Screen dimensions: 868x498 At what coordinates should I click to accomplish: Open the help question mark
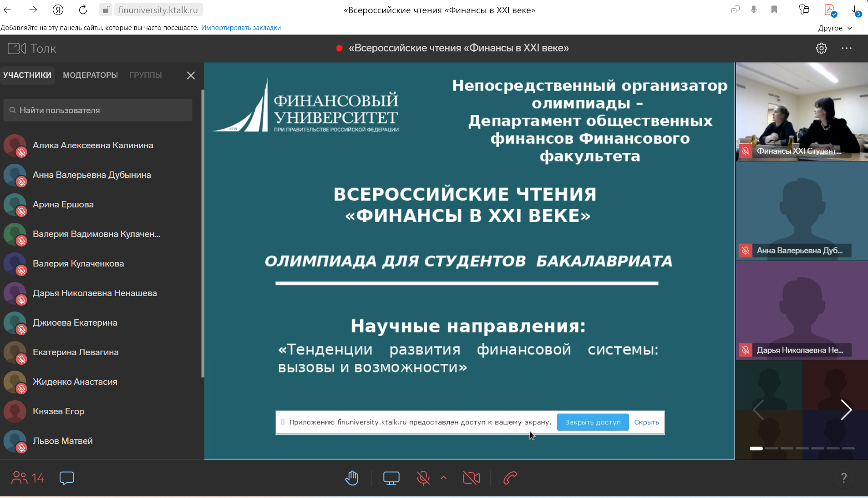[x=843, y=478]
